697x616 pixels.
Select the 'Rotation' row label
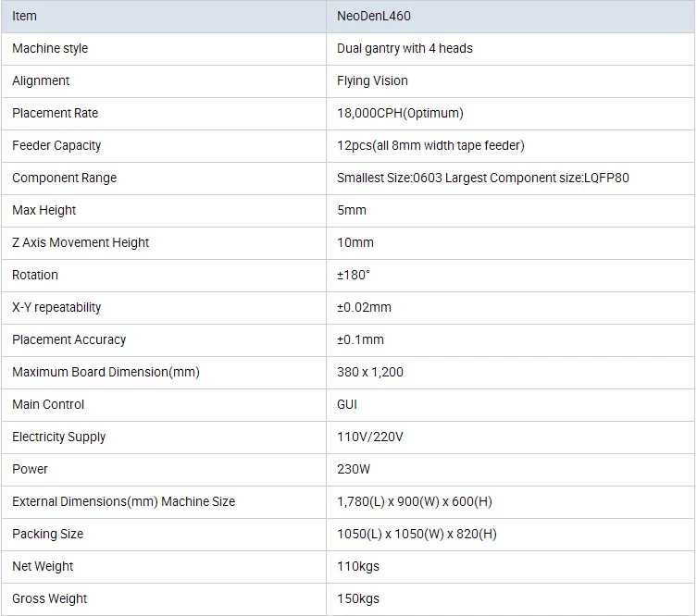(x=34, y=275)
